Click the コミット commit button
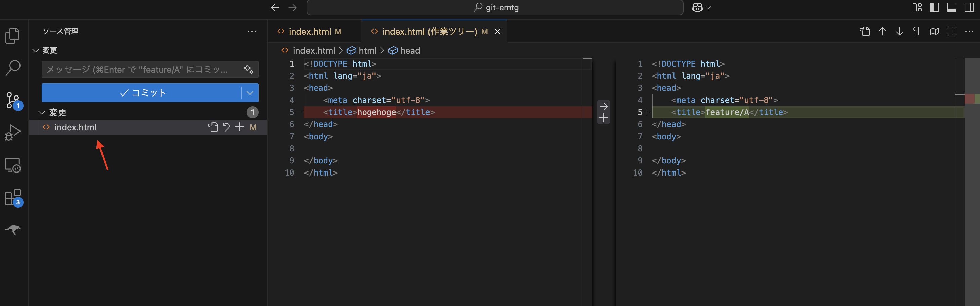The width and height of the screenshot is (980, 306). click(141, 93)
